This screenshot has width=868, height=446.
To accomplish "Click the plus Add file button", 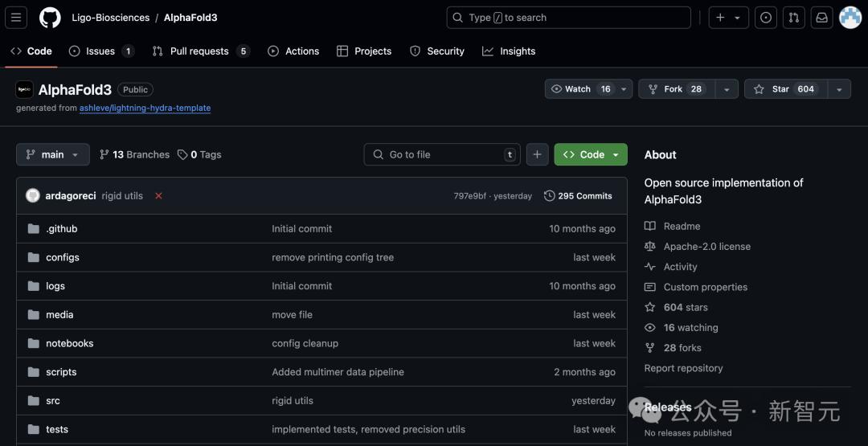I will (x=538, y=154).
